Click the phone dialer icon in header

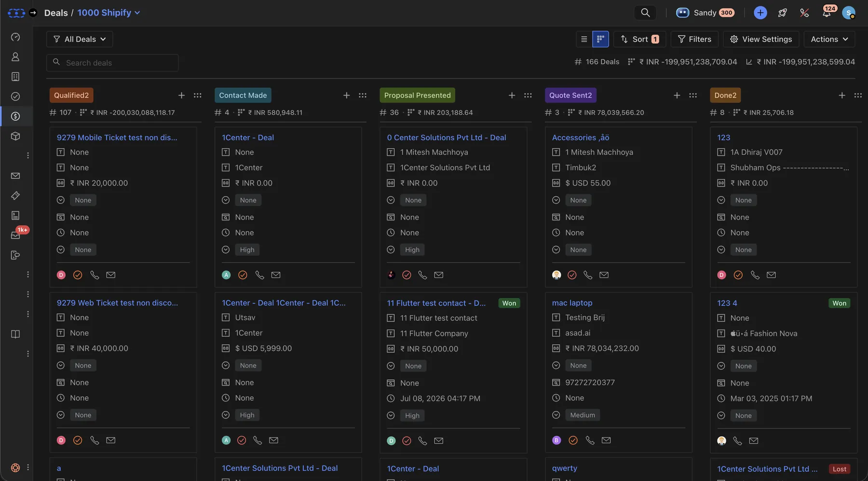(x=804, y=13)
